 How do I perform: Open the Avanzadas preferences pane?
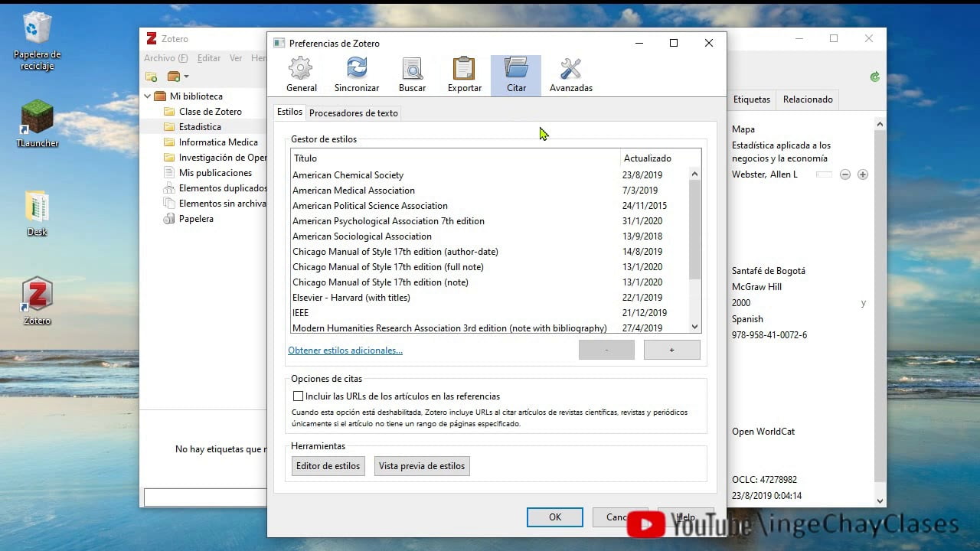click(x=570, y=75)
